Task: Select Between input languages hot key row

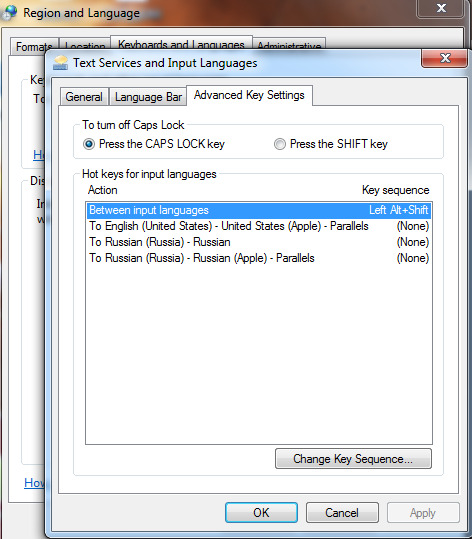Action: point(259,210)
